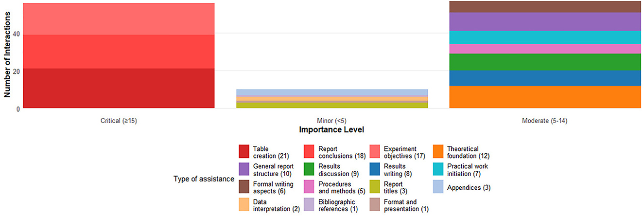
Task: Select the blue Results writing legend swatch
Action: [x=375, y=169]
